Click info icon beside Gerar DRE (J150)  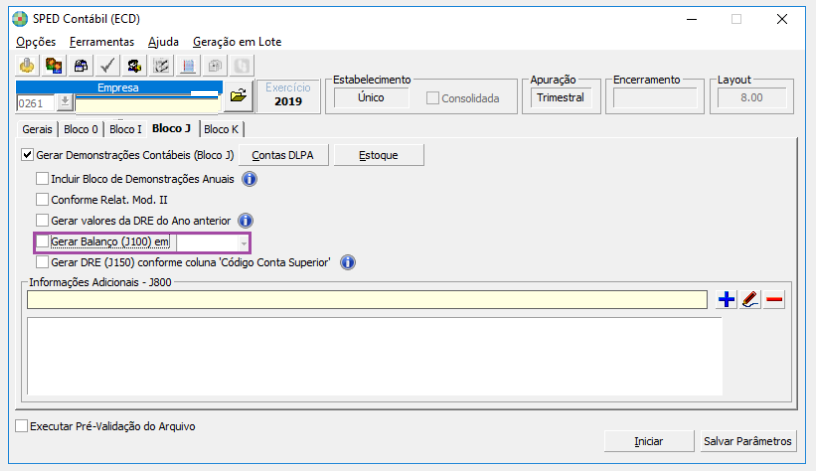[348, 262]
